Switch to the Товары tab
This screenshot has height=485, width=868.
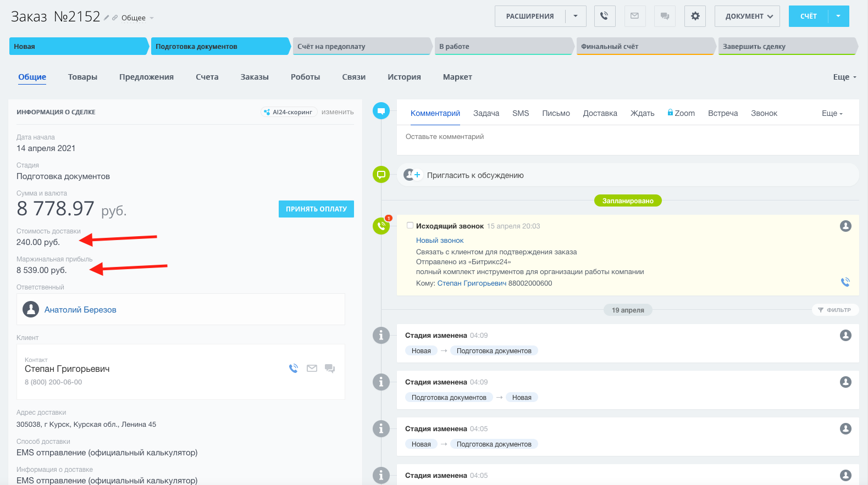(82, 77)
